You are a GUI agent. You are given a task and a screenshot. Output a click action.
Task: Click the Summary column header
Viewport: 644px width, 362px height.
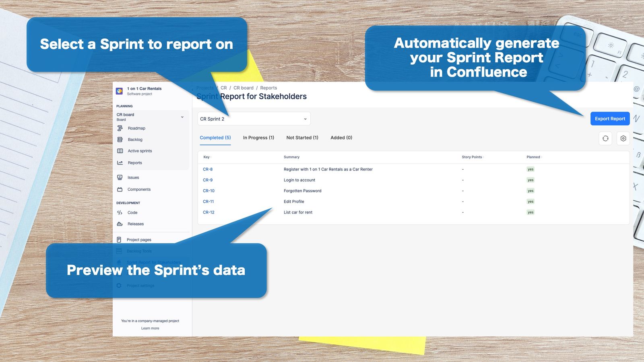(291, 157)
